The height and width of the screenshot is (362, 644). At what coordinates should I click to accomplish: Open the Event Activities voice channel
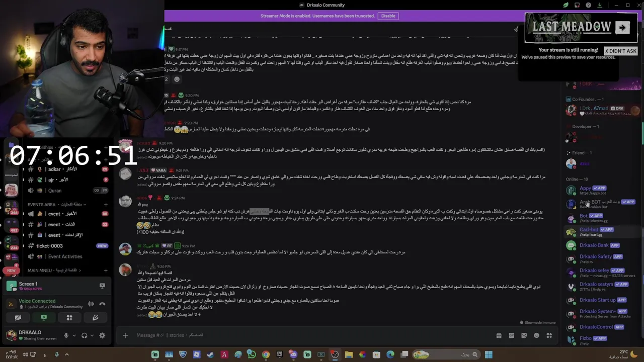[x=68, y=256]
